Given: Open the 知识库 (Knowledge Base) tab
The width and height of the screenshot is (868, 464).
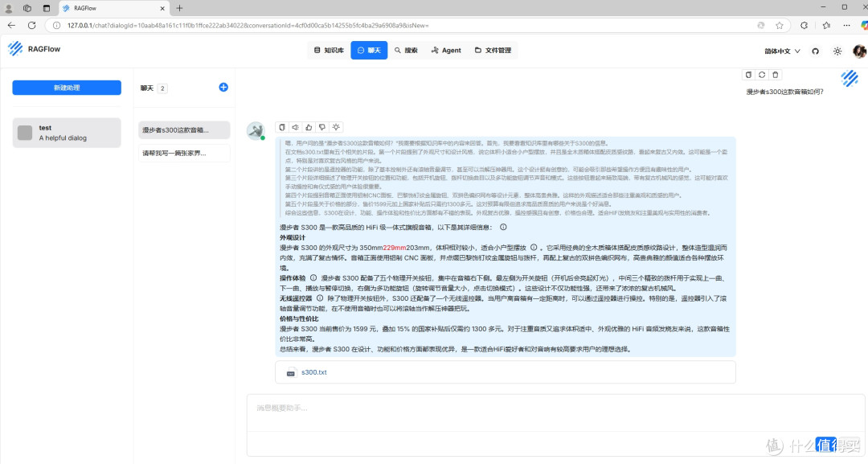Looking at the screenshot, I should coord(329,51).
